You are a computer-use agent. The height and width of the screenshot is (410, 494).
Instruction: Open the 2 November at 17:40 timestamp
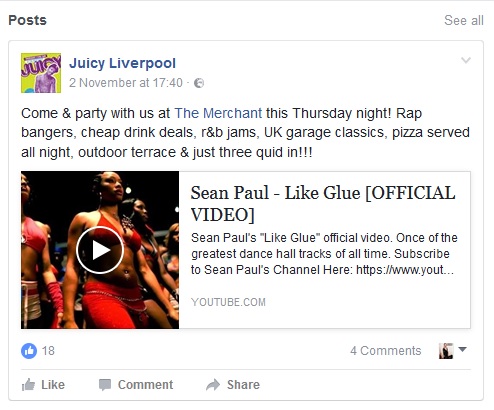(126, 83)
